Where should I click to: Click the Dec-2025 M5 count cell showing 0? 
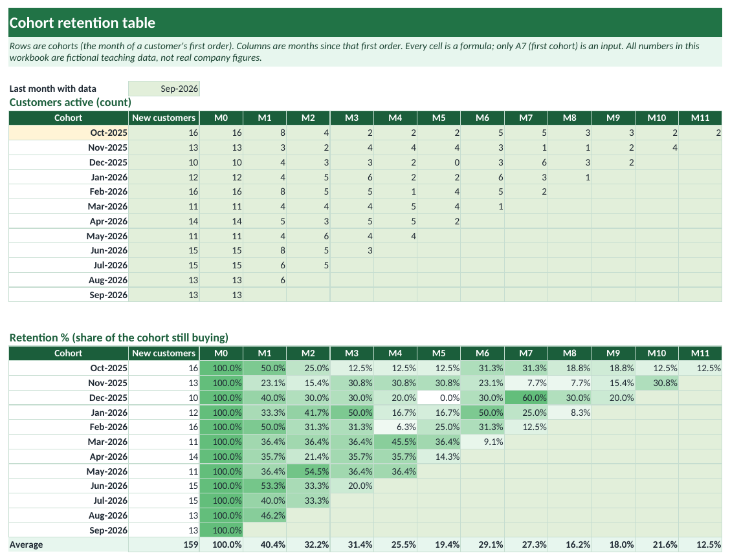(439, 162)
